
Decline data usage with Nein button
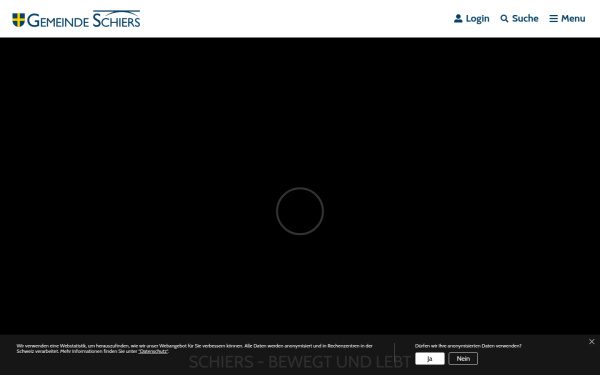click(463, 359)
